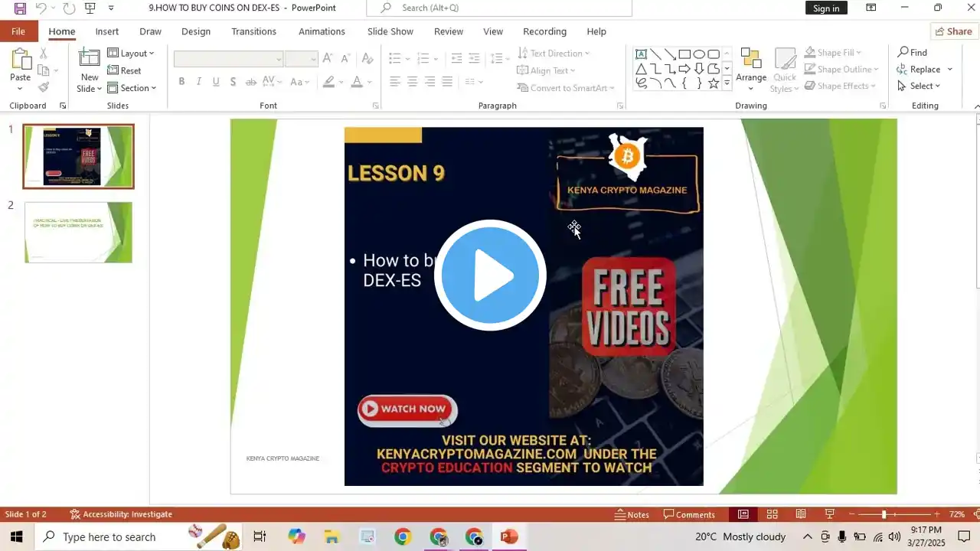Click the Increase Indent icon
Screen dimensions: 980x551
474,59
